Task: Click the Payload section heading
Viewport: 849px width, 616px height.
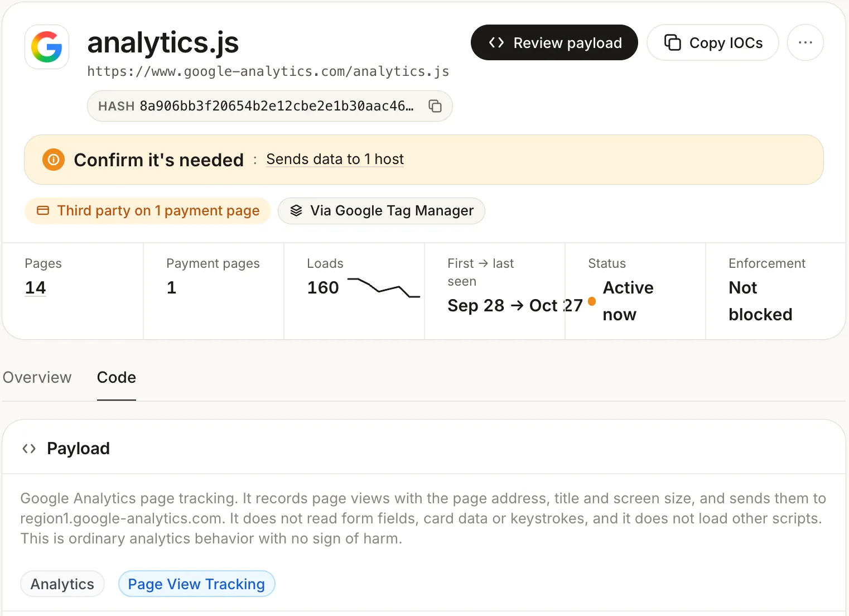Action: point(78,449)
